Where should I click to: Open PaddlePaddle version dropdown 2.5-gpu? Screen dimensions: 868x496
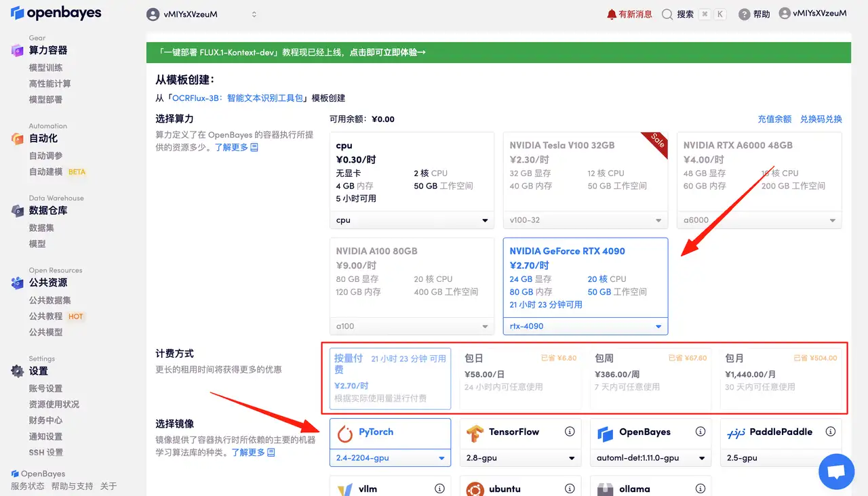(781, 458)
